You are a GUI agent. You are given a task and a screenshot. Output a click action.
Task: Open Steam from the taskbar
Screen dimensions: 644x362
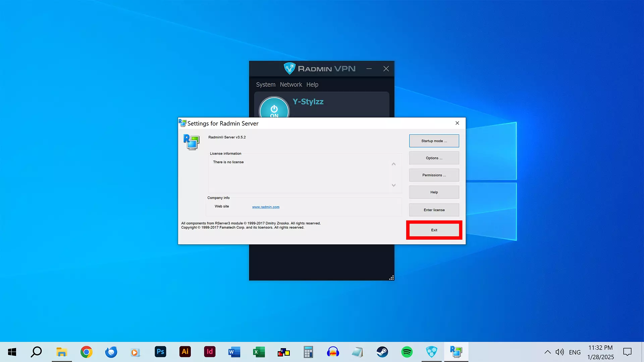click(x=382, y=352)
